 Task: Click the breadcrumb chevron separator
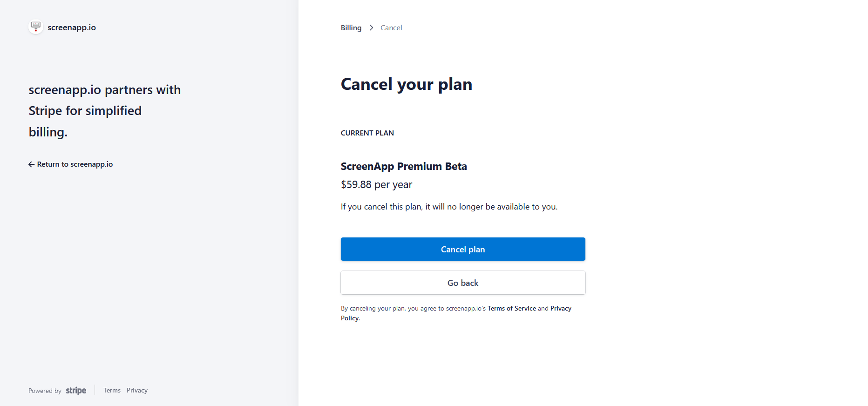[x=371, y=28]
